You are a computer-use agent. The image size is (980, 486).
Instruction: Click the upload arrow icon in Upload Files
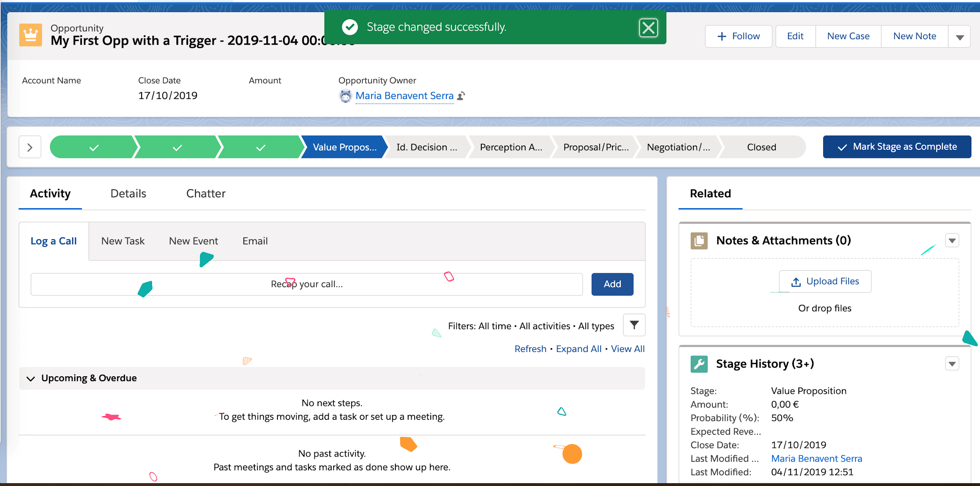[795, 281]
